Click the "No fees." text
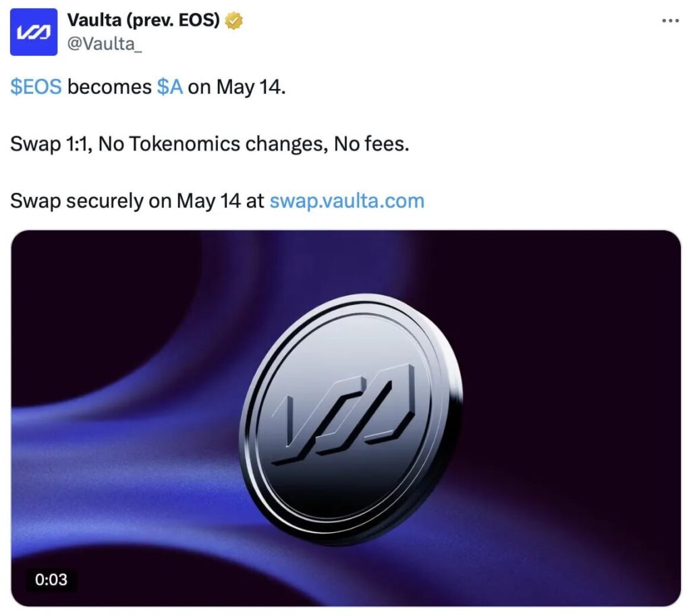691x616 pixels. pyautogui.click(x=372, y=144)
